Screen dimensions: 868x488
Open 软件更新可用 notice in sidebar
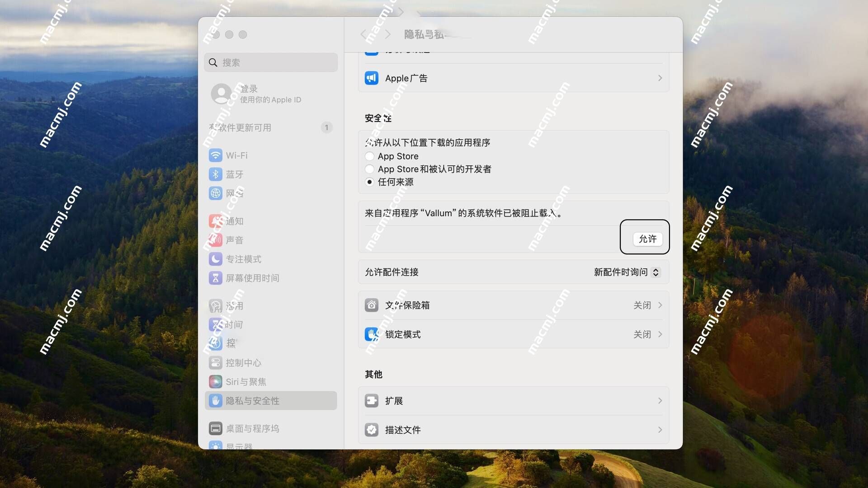click(x=270, y=128)
